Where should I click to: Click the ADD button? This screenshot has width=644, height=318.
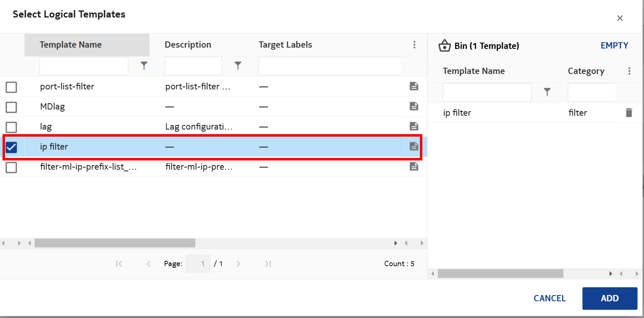point(609,298)
